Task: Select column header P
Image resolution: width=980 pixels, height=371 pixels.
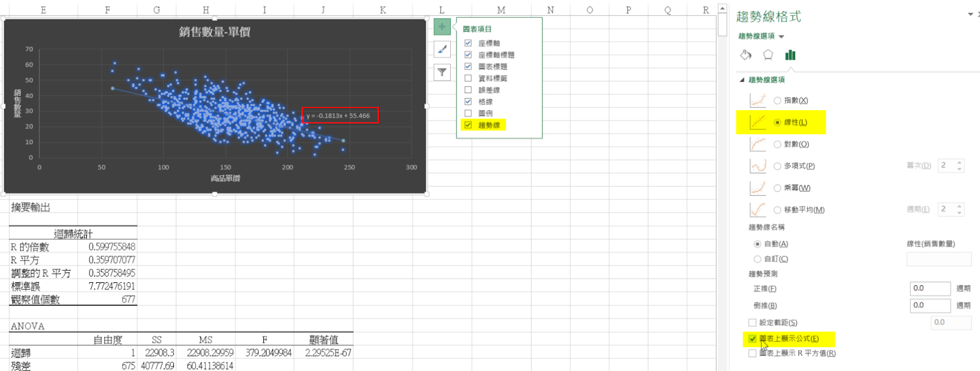Action: click(628, 10)
